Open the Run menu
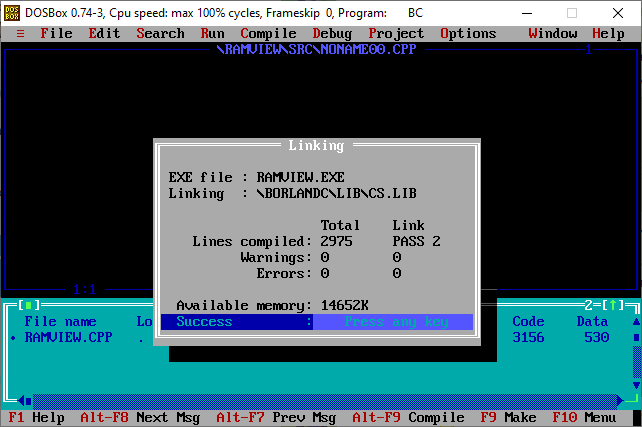The width and height of the screenshot is (642, 427). [212, 34]
